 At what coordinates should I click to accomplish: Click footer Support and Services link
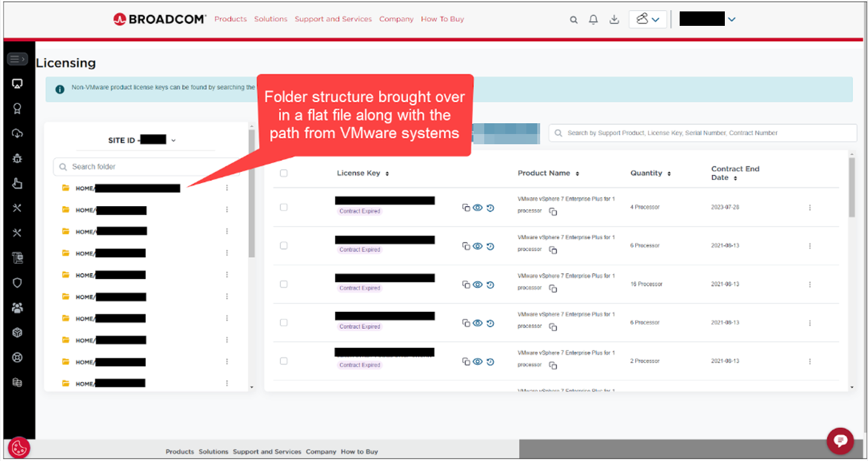coord(267,451)
